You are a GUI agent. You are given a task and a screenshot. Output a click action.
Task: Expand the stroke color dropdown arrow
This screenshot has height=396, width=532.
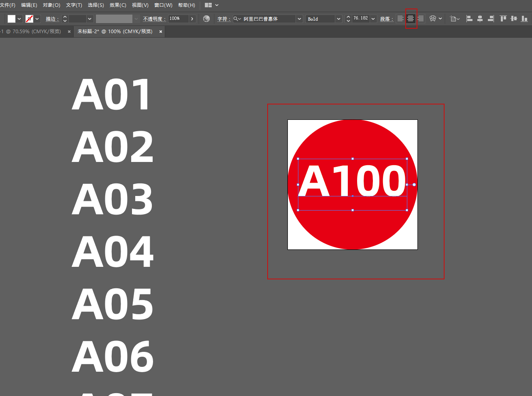coord(37,19)
